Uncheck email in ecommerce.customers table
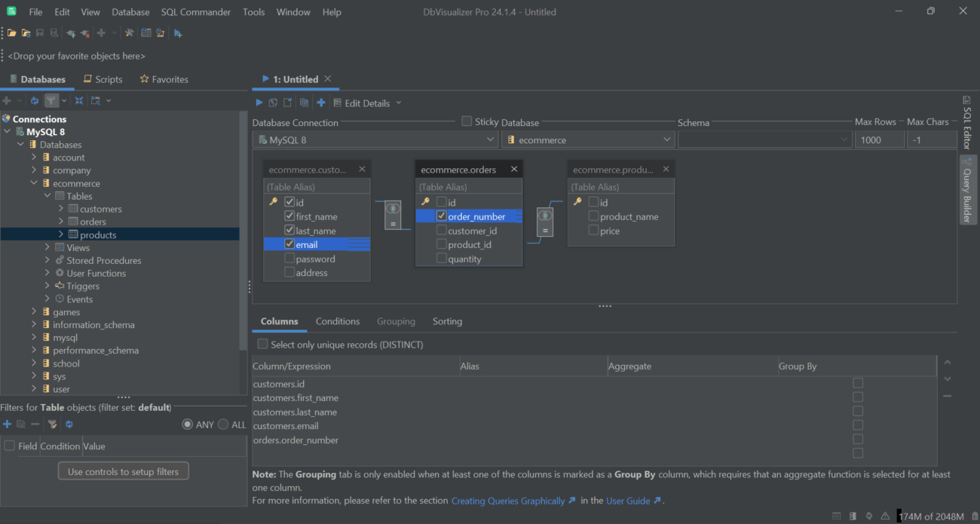The image size is (980, 524). (289, 244)
